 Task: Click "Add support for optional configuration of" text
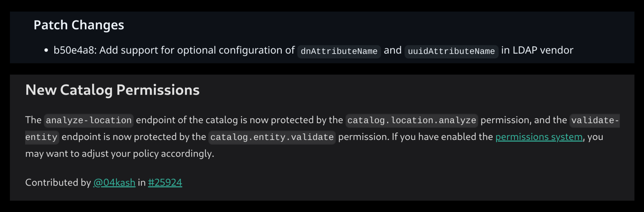point(197,50)
